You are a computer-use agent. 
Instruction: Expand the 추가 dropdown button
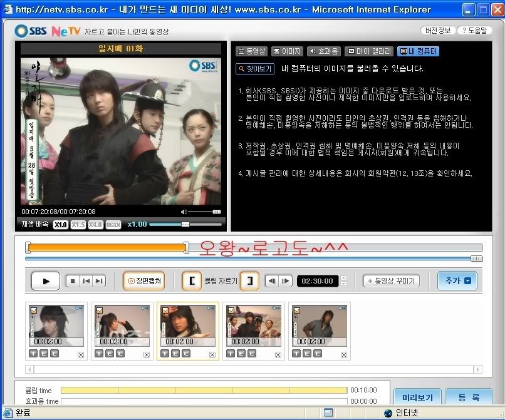pyautogui.click(x=457, y=280)
